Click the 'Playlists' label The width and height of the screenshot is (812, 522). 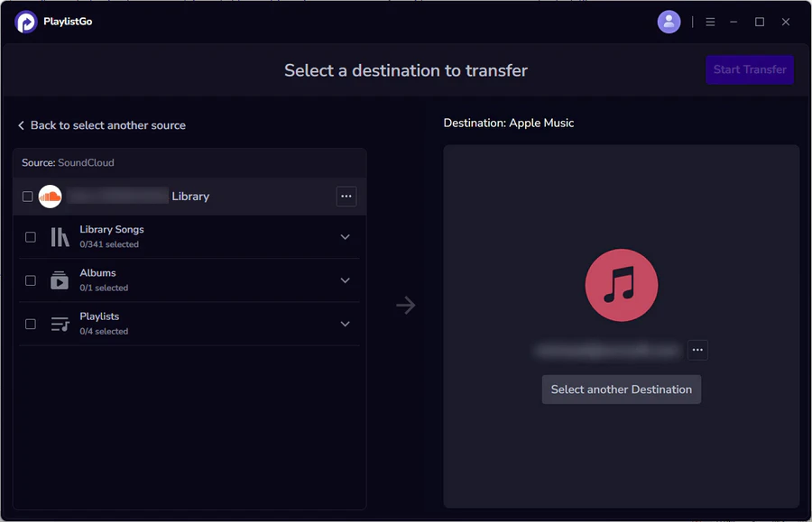click(99, 316)
